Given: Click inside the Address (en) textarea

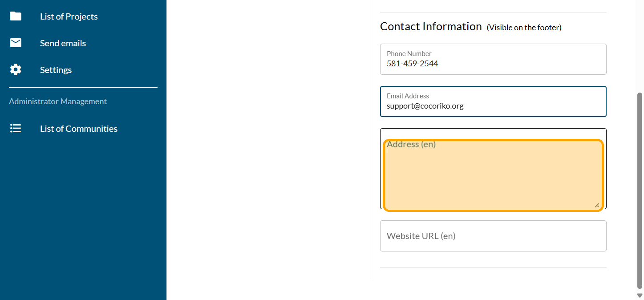Looking at the screenshot, I should [x=493, y=174].
